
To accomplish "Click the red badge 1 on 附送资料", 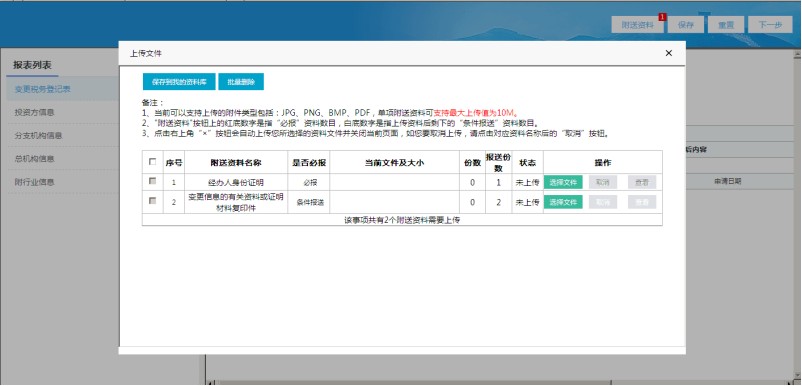I will point(662,17).
